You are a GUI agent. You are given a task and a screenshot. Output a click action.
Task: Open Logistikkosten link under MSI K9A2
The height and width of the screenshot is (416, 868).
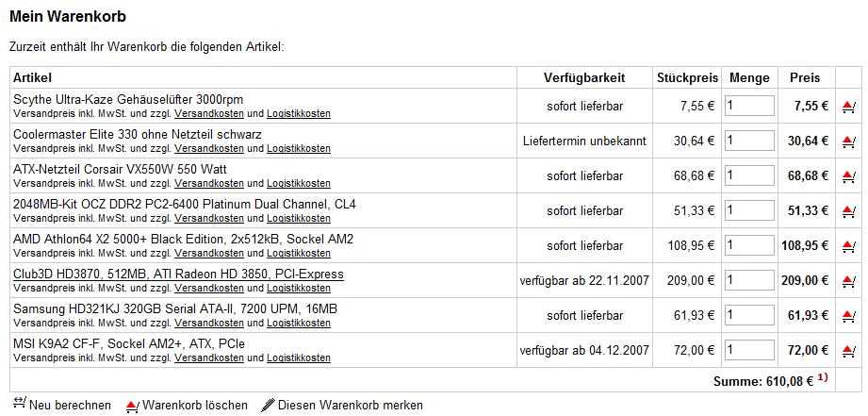(299, 358)
